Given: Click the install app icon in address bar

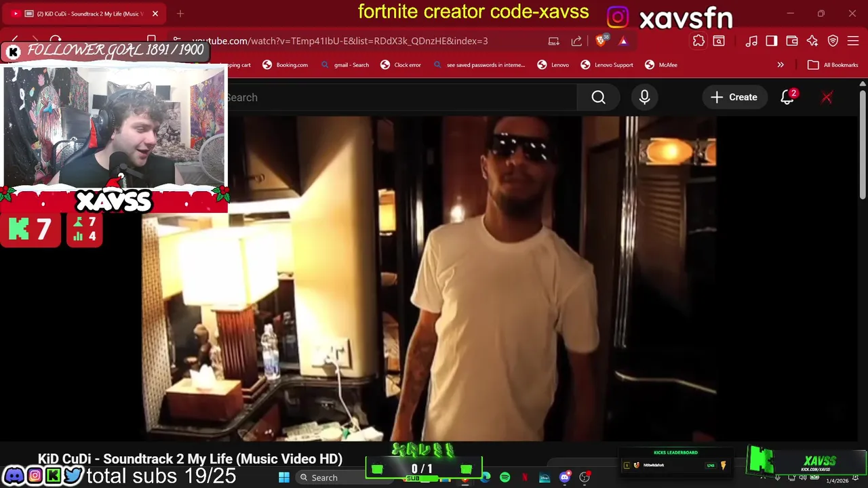Looking at the screenshot, I should [x=554, y=41].
